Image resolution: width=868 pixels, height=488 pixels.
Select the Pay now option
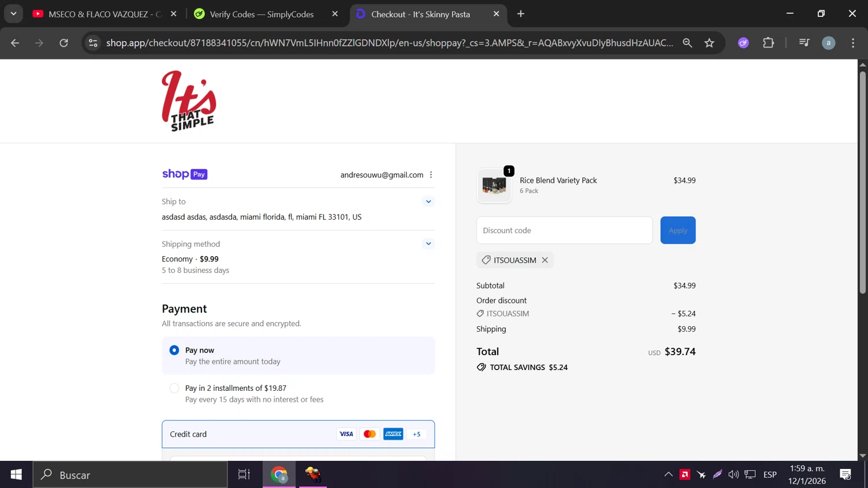[298, 356]
